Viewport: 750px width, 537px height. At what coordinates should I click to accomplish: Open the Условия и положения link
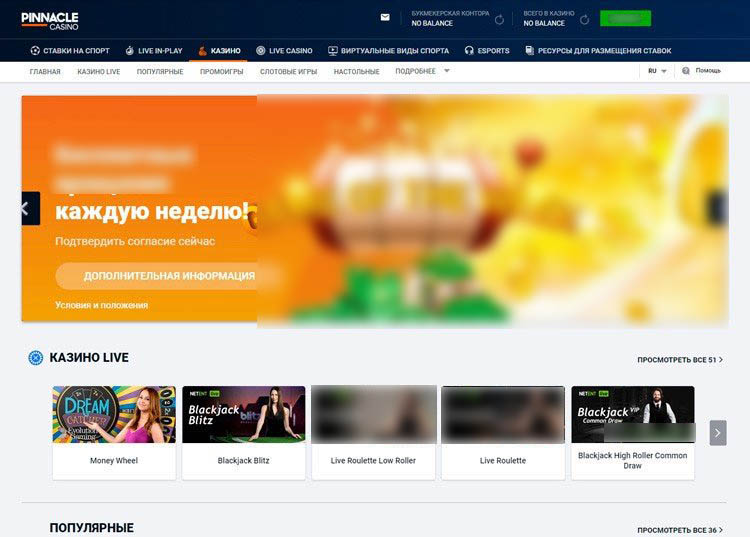click(x=102, y=305)
